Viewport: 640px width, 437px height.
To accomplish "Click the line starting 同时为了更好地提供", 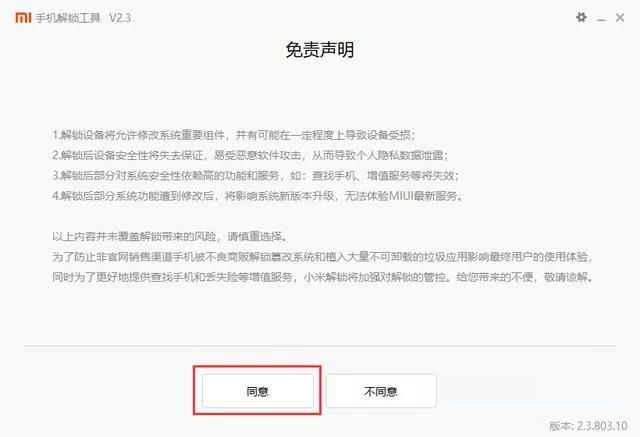I will (x=322, y=277).
